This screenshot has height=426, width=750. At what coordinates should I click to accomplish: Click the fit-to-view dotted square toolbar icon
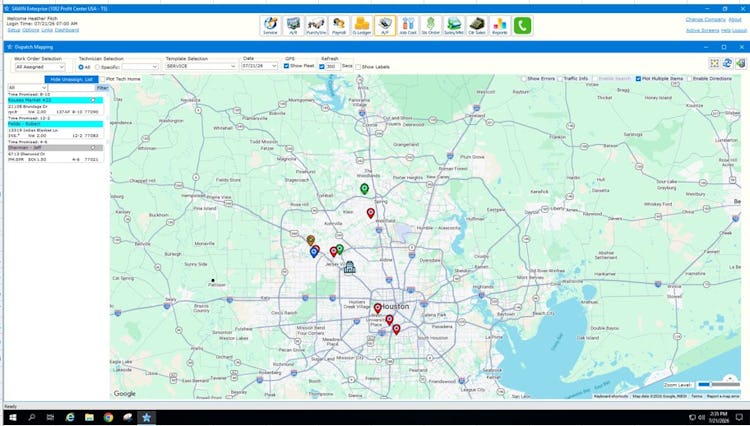tap(714, 63)
